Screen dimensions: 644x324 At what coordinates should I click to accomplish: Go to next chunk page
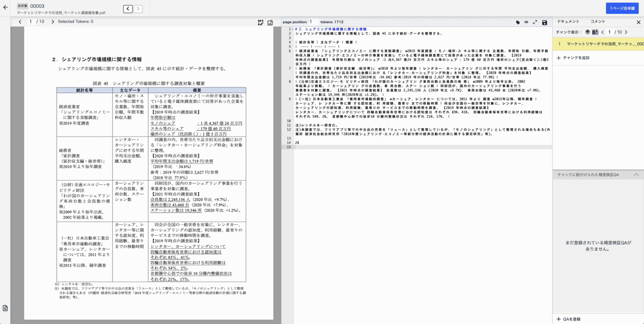626,32
